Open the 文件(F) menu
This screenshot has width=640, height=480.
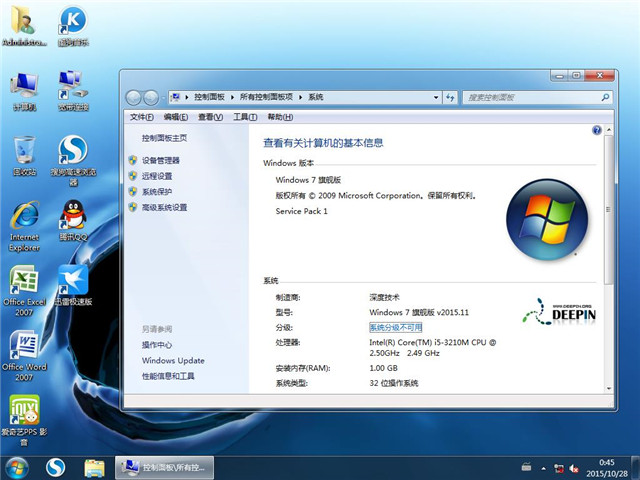tap(142, 117)
